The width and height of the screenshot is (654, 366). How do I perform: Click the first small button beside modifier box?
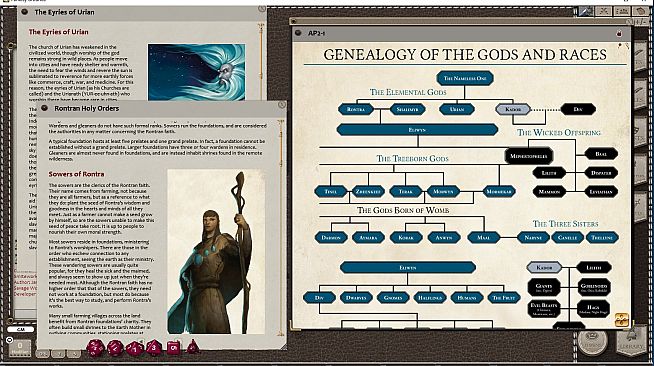tap(42, 354)
